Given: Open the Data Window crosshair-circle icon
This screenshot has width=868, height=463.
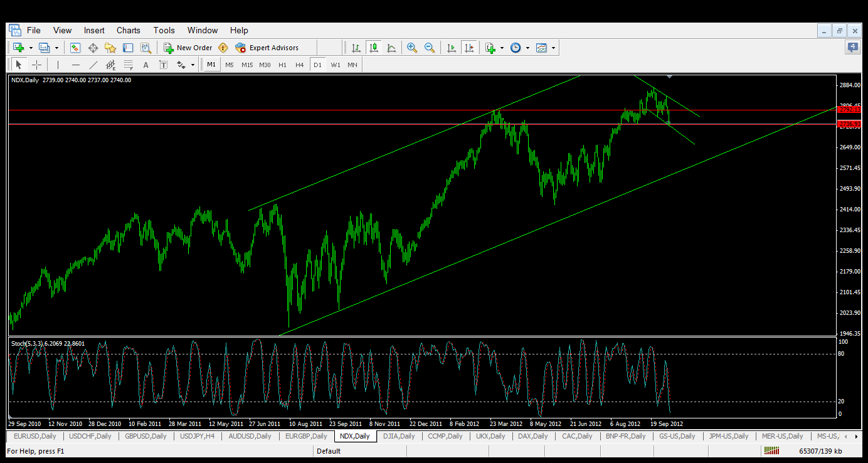Looking at the screenshot, I should click(x=93, y=48).
